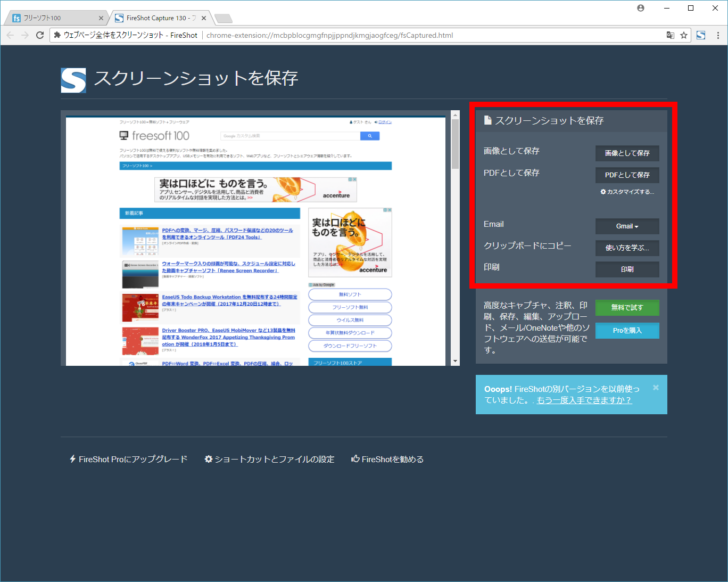Click the PDFとして保存 label text
Viewport: 728px width, 582px height.
[x=511, y=173]
